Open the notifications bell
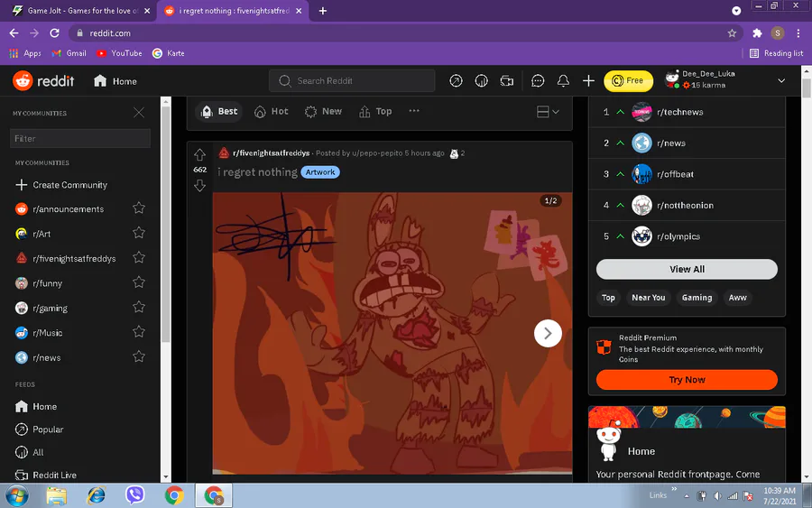812x508 pixels. [563, 81]
